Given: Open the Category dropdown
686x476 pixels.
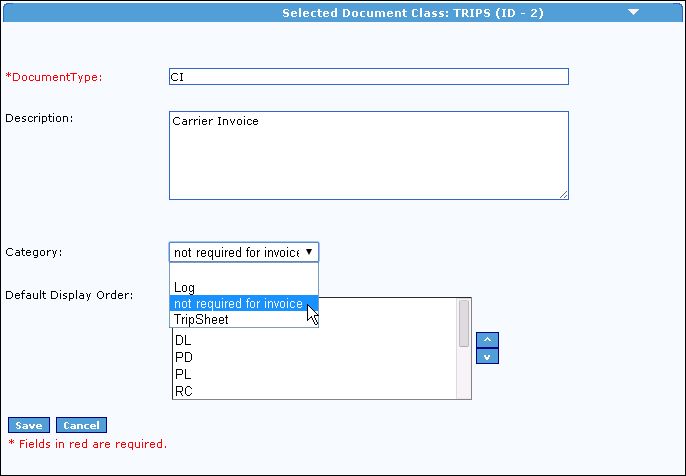Looking at the screenshot, I should (x=244, y=252).
